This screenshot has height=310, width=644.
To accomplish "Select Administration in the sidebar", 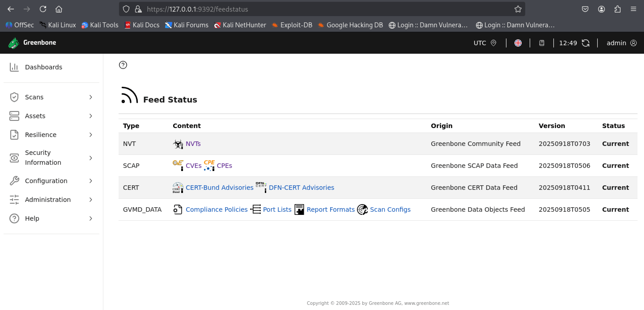I will 51,199.
